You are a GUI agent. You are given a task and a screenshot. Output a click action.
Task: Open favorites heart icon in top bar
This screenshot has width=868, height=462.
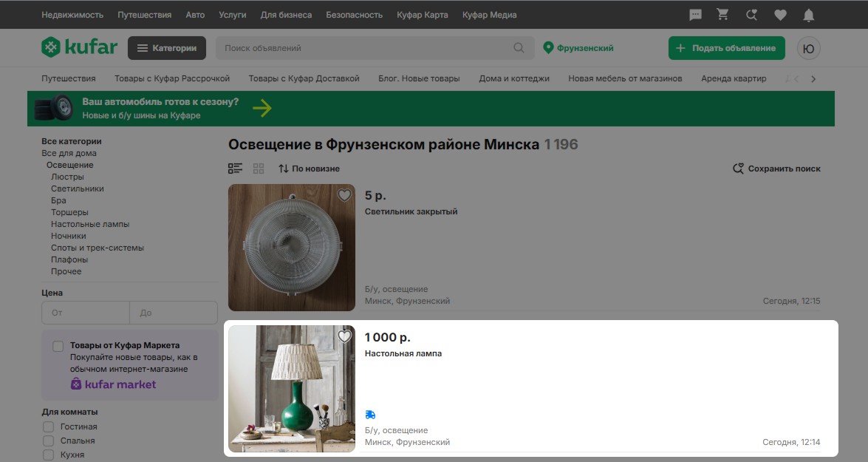click(x=780, y=15)
